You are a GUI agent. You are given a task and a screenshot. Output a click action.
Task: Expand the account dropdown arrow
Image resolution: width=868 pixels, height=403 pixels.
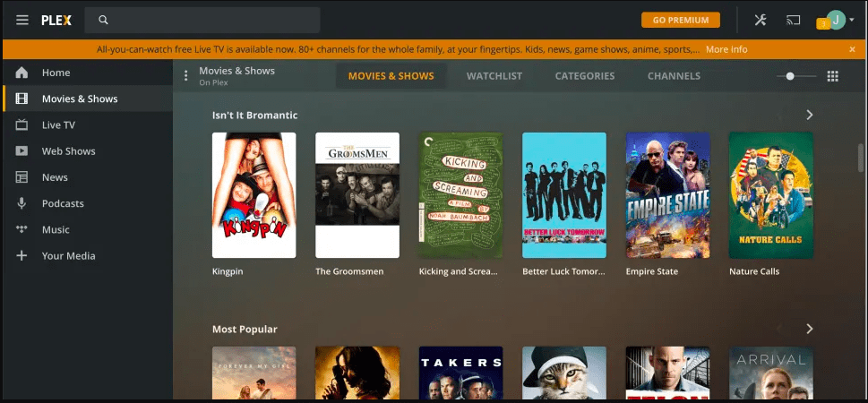coord(851,20)
